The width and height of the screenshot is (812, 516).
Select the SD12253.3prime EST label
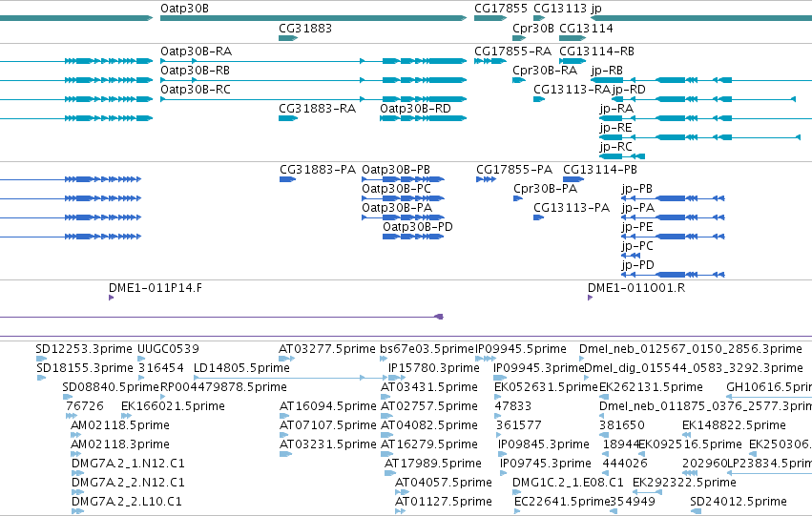tap(84, 349)
